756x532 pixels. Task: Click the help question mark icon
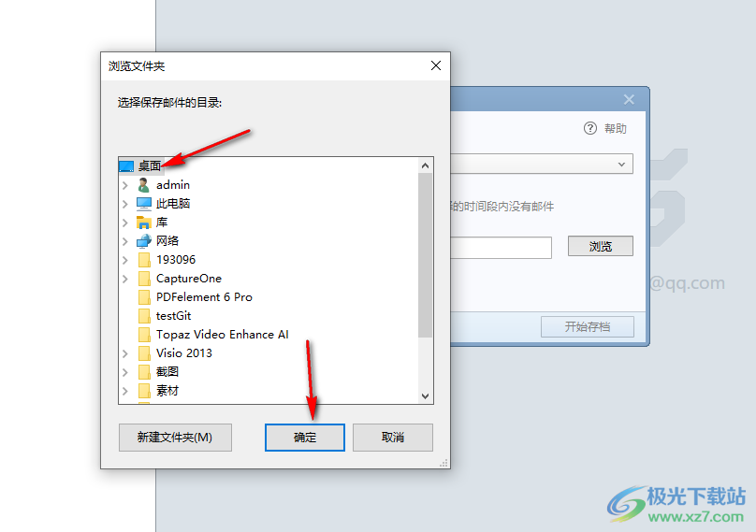[590, 129]
